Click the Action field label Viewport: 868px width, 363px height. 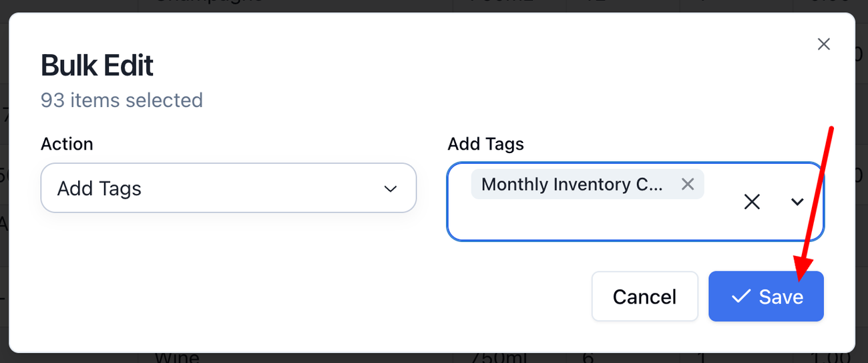coord(67,144)
